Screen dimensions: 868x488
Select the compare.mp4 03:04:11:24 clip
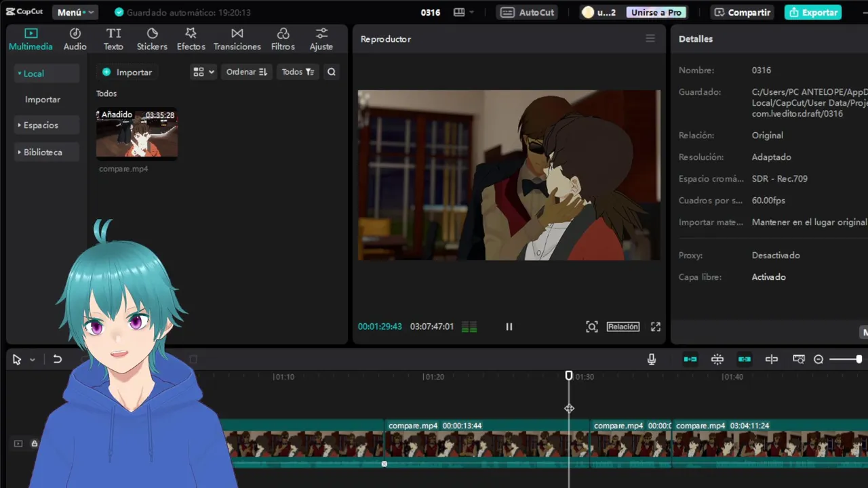(770, 443)
